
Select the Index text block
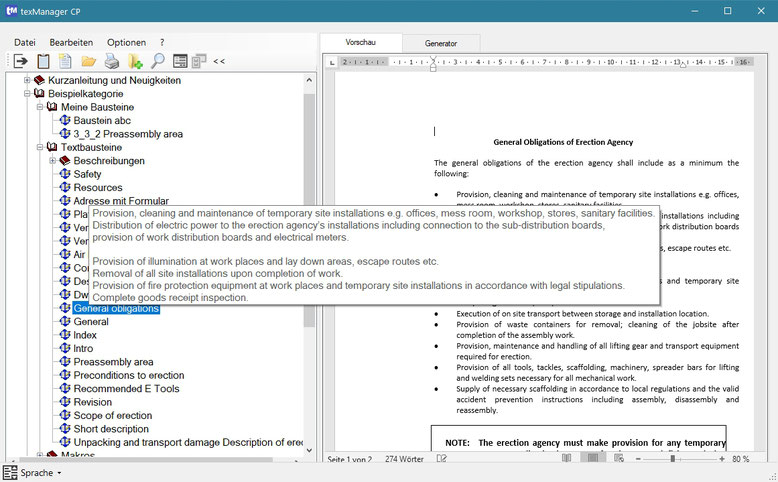[85, 335]
